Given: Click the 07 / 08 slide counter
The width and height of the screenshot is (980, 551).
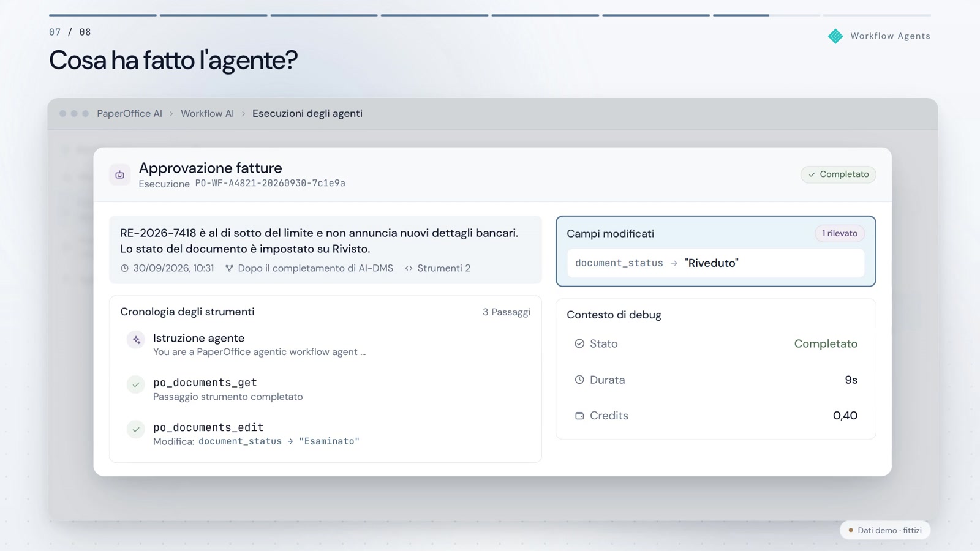Looking at the screenshot, I should (x=70, y=32).
